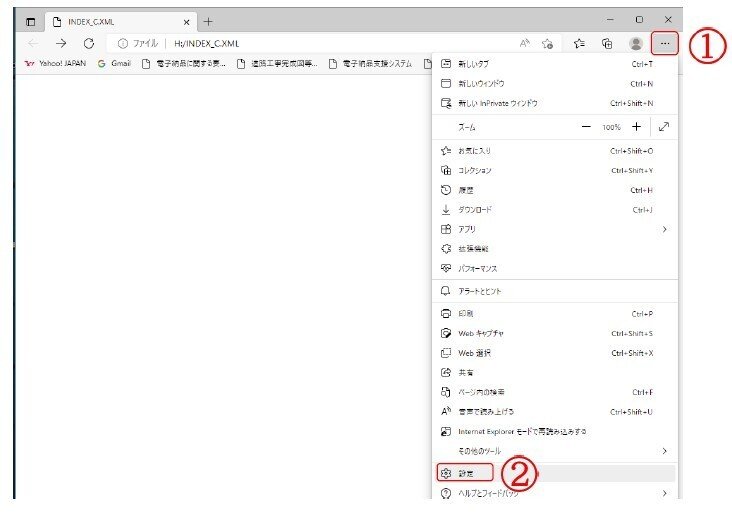Open the Gmail bookmark
Image resolution: width=732 pixels, height=524 pixels.
pyautogui.click(x=114, y=64)
